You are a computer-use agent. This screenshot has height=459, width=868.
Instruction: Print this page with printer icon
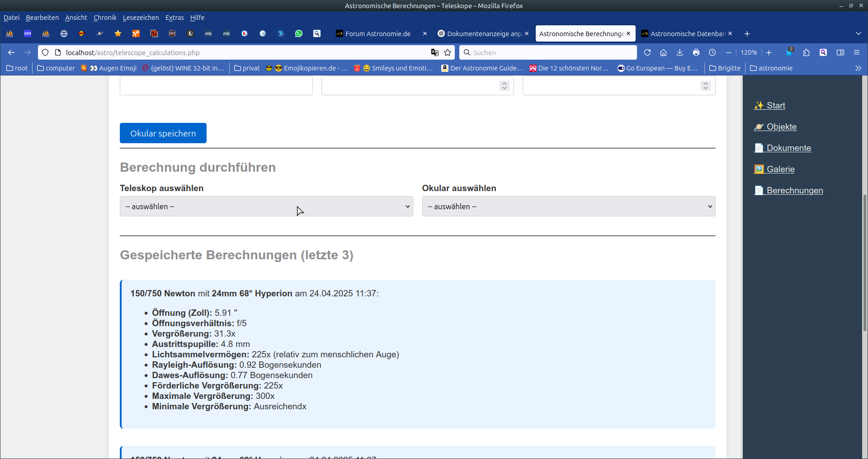(696, 52)
